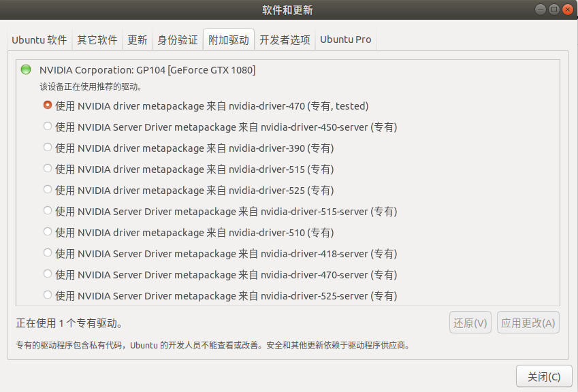Pick the nvidia-driver-515 (专有) non-server driver

[x=47, y=168]
